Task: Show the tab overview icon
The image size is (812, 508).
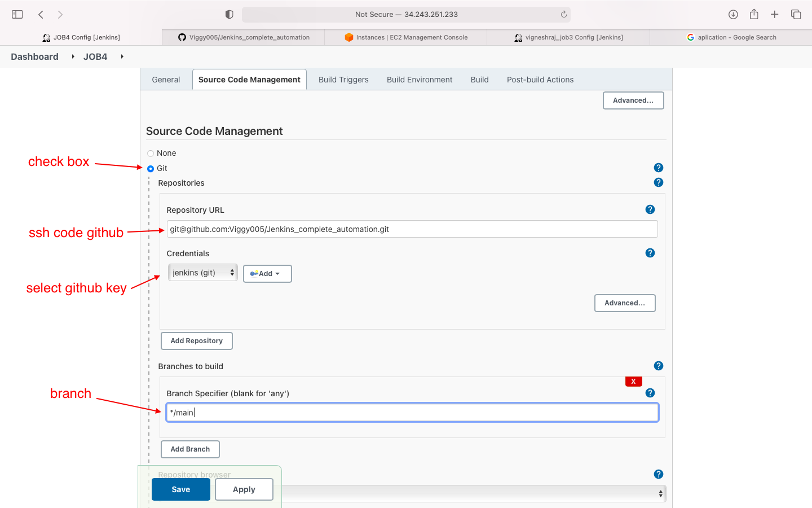Action: tap(796, 15)
